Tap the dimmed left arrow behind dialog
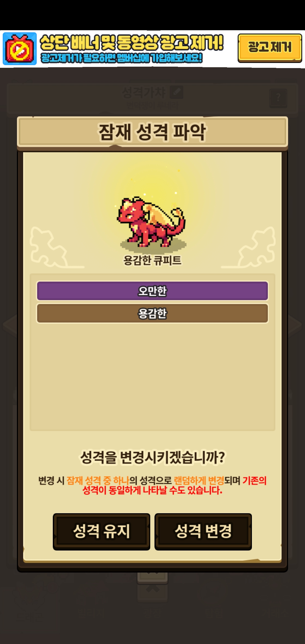The height and width of the screenshot is (644, 305). 10,325
